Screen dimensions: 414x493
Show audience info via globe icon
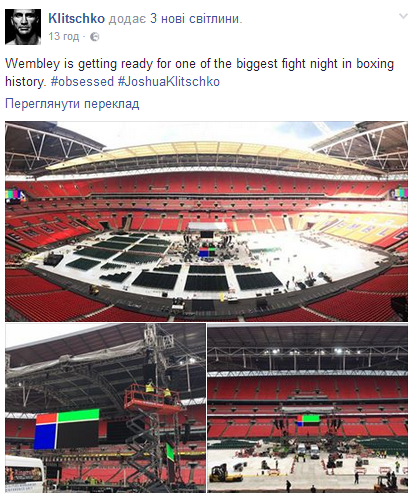[95, 37]
